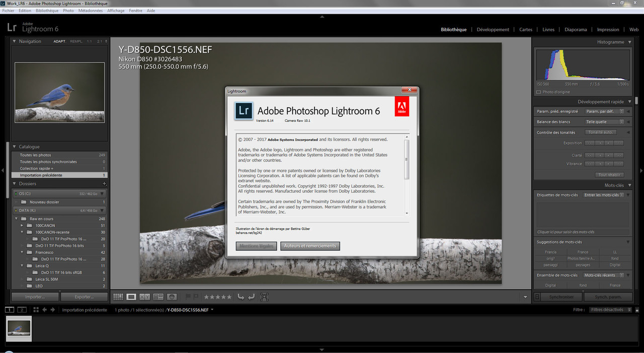Hide right panel with edge arrow

pos(641,171)
